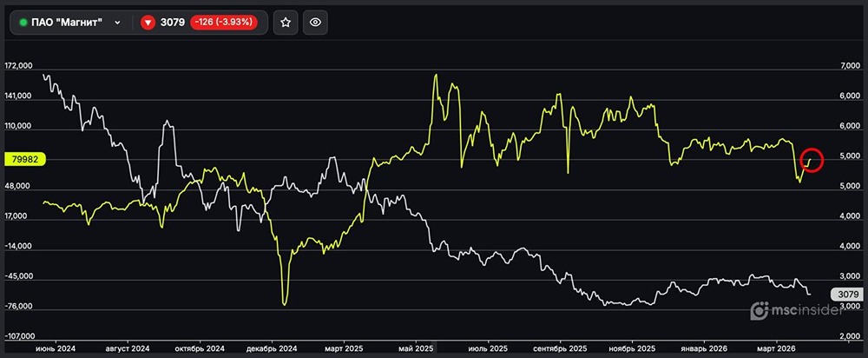Click the март 2026 date label
The image size is (868, 358).
(x=776, y=348)
